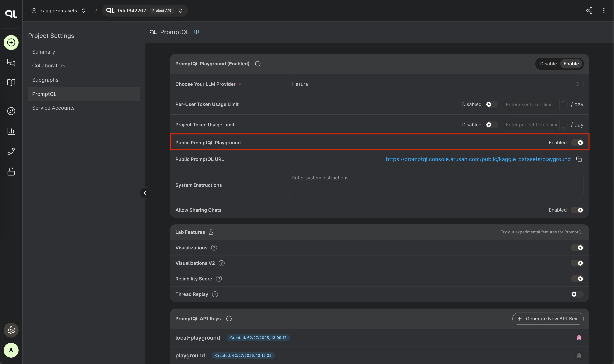Open the three-dot more options menu
The image size is (614, 364).
(x=604, y=10)
